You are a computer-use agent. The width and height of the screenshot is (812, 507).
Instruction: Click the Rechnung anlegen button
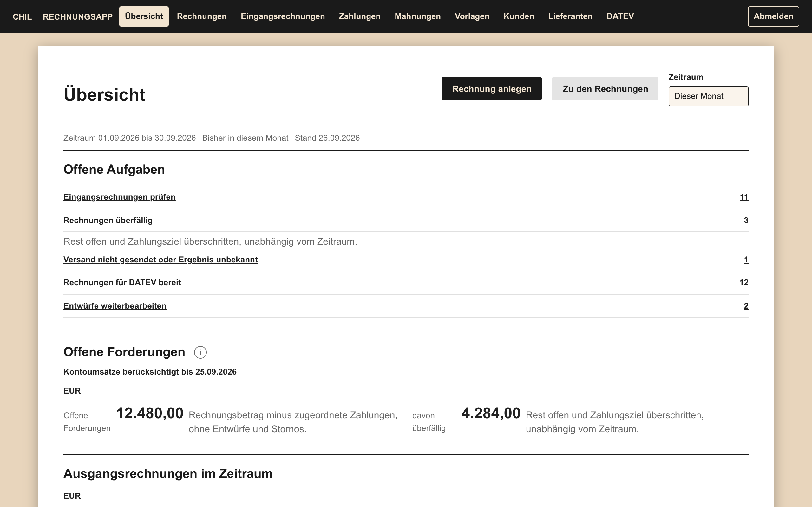[492, 89]
